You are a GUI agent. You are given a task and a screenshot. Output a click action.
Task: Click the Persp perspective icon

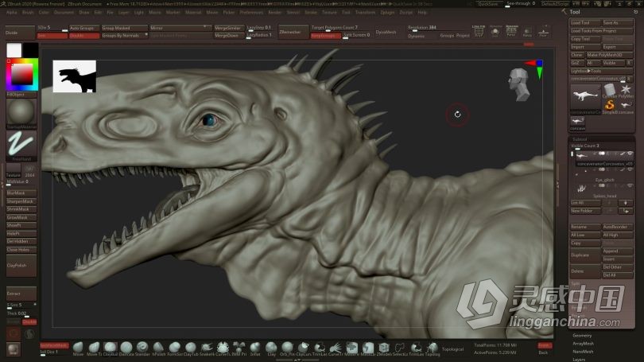click(511, 31)
